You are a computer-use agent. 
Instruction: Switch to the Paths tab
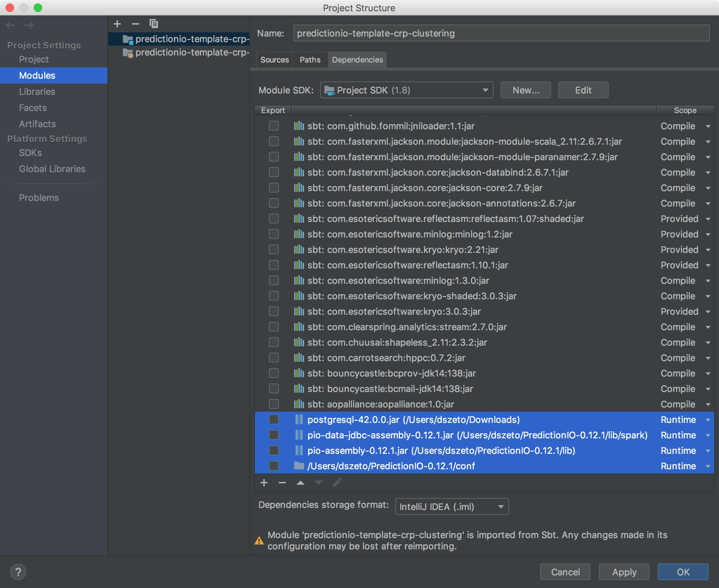[310, 60]
